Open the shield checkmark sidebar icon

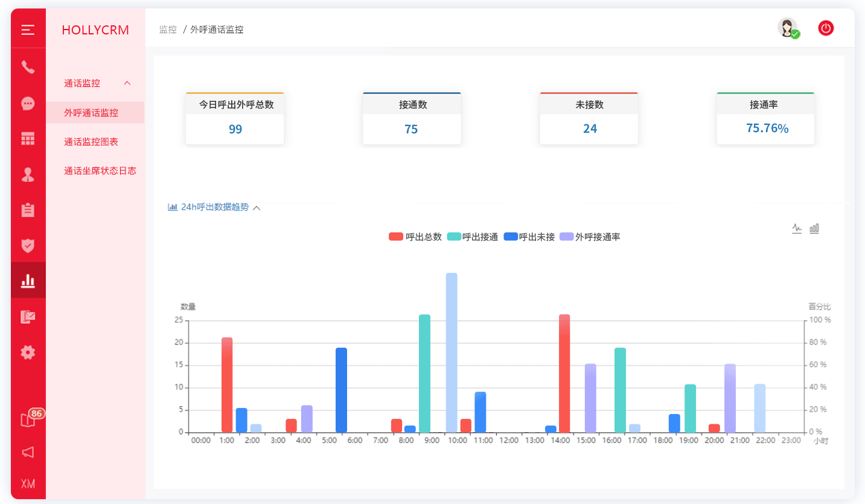(x=28, y=245)
